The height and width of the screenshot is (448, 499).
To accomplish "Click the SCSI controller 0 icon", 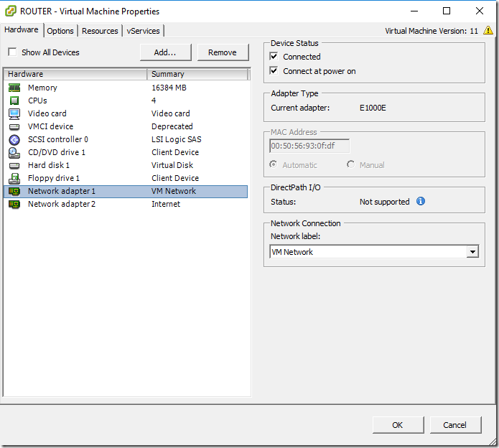I will click(x=14, y=140).
